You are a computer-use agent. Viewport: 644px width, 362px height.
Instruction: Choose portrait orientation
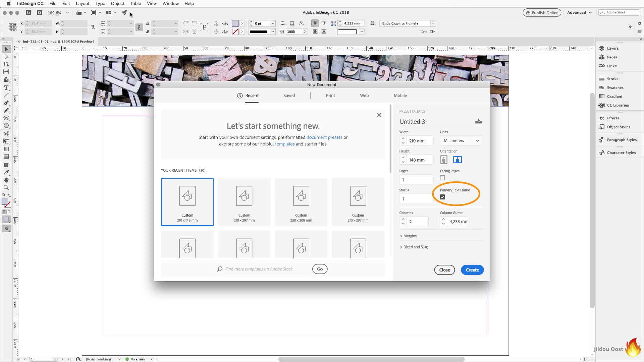click(444, 160)
